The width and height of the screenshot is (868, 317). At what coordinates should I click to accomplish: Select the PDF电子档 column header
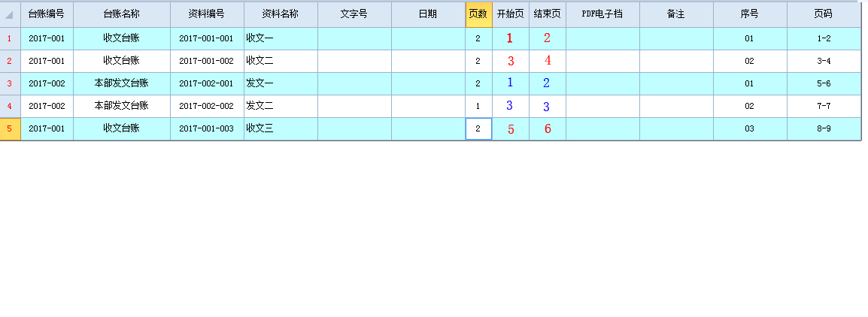point(602,14)
